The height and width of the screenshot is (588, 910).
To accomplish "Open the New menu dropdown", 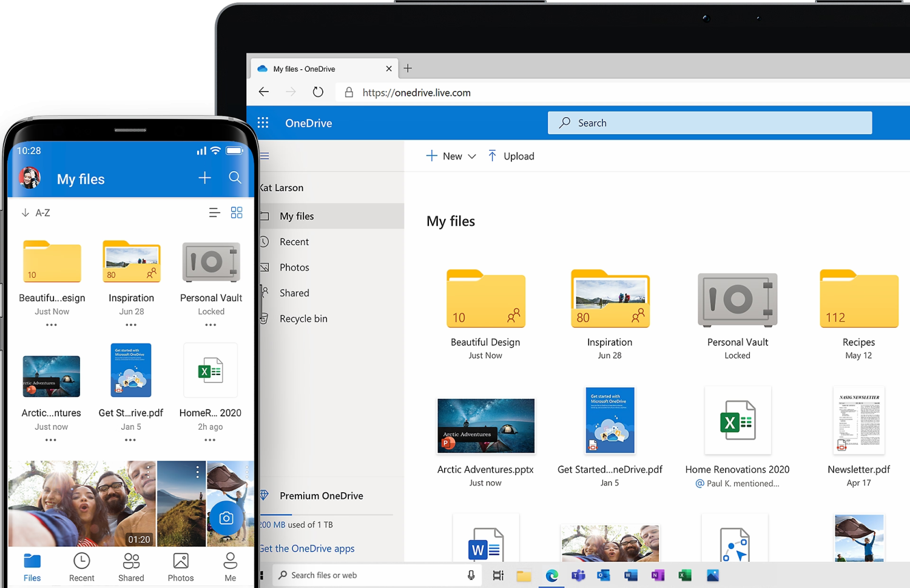I will pos(451,156).
